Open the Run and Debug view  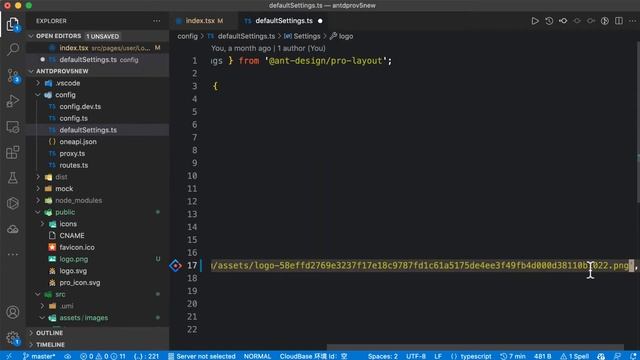point(13,101)
